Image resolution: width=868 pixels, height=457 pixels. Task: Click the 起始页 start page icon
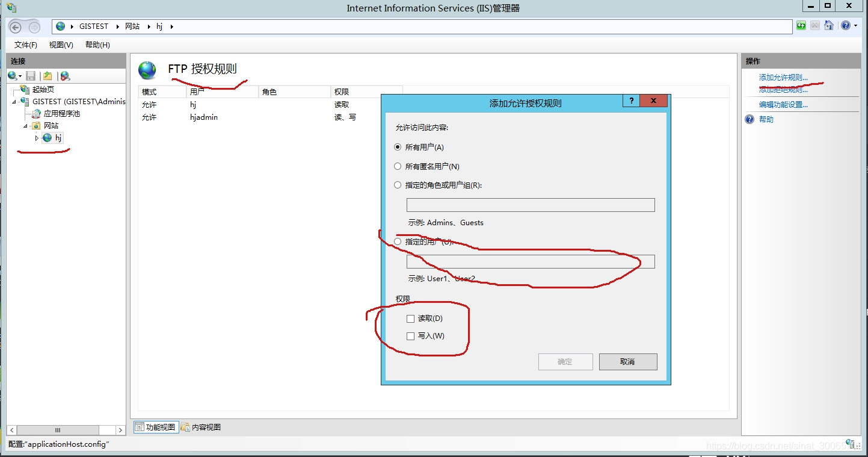[25, 89]
